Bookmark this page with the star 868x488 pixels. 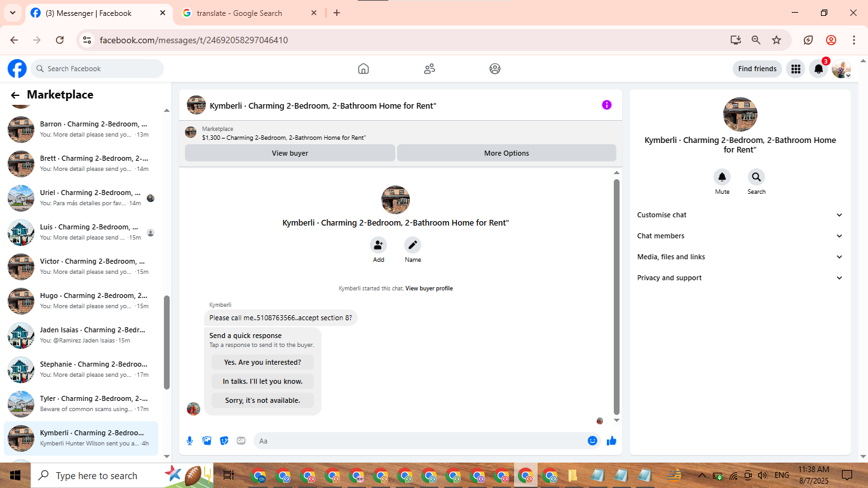(776, 40)
